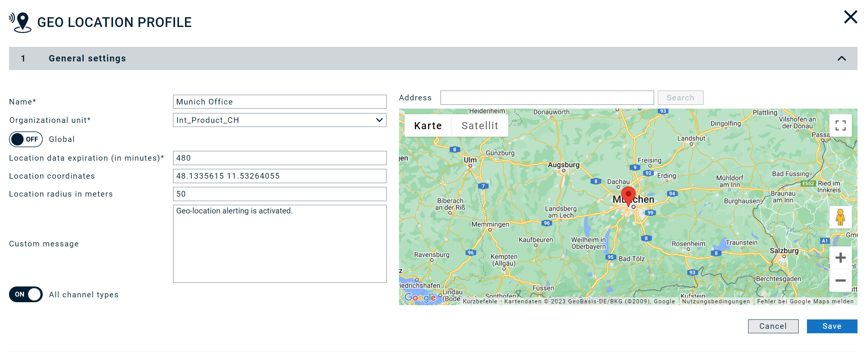Zoom out on the map
This screenshot has height=352, width=868.
[x=840, y=280]
